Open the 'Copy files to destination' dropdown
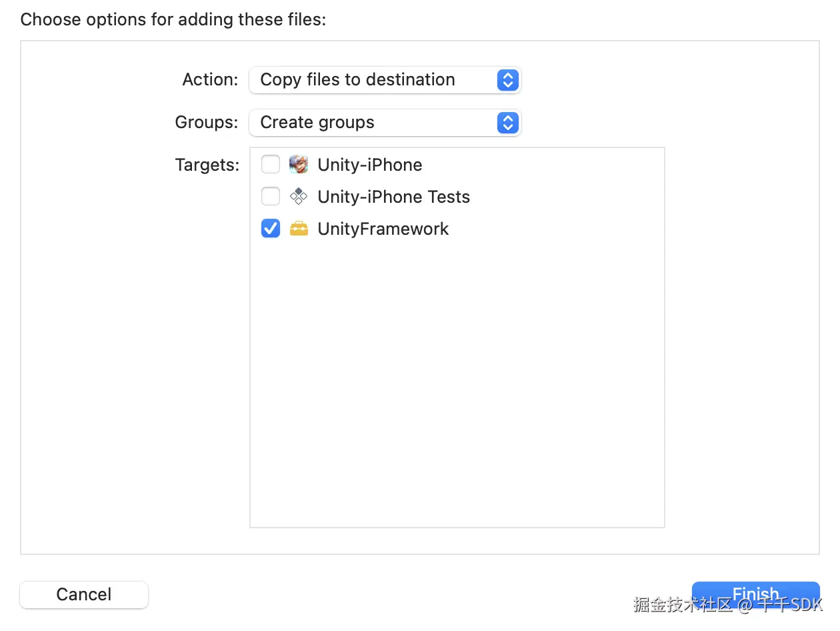840x631 pixels. (x=373, y=80)
